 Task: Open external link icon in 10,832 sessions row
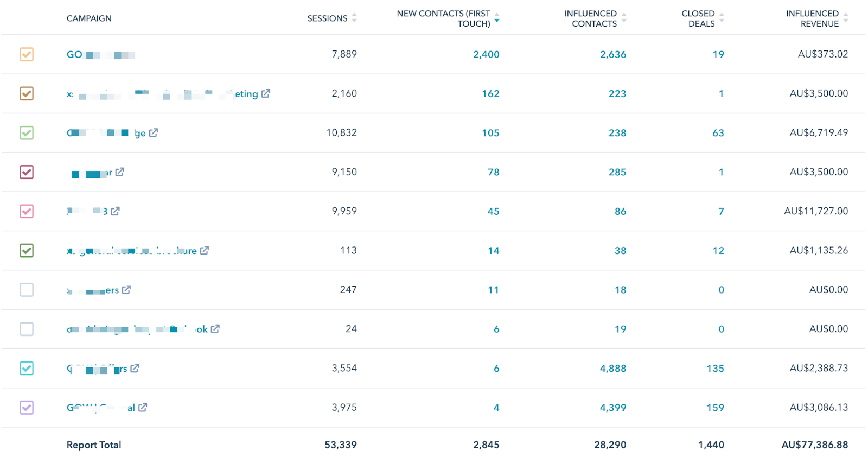point(154,132)
